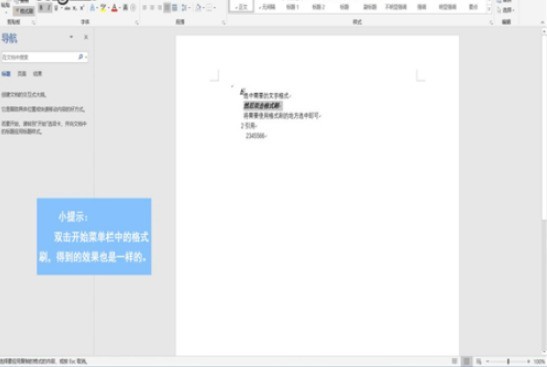Open line and paragraph spacing options
Viewport: 547px width, 367px height.
click(x=184, y=8)
